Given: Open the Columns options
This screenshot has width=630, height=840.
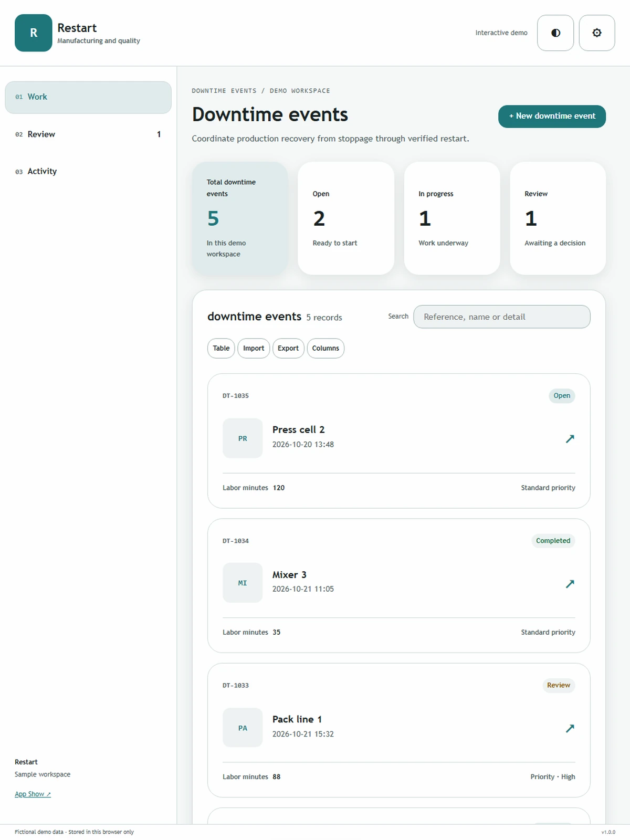Looking at the screenshot, I should (x=325, y=348).
